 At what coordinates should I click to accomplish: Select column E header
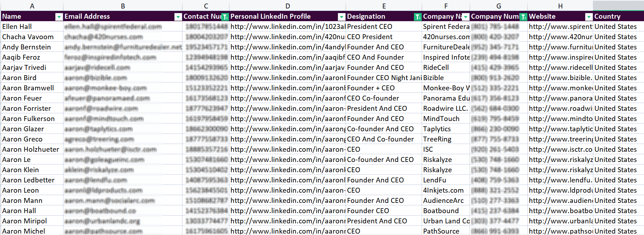click(x=384, y=6)
